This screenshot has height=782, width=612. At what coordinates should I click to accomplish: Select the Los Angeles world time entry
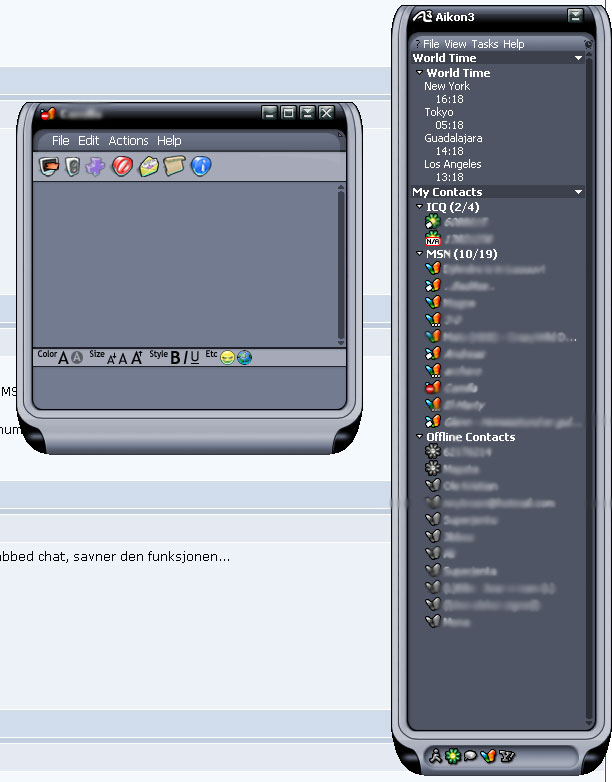452,164
